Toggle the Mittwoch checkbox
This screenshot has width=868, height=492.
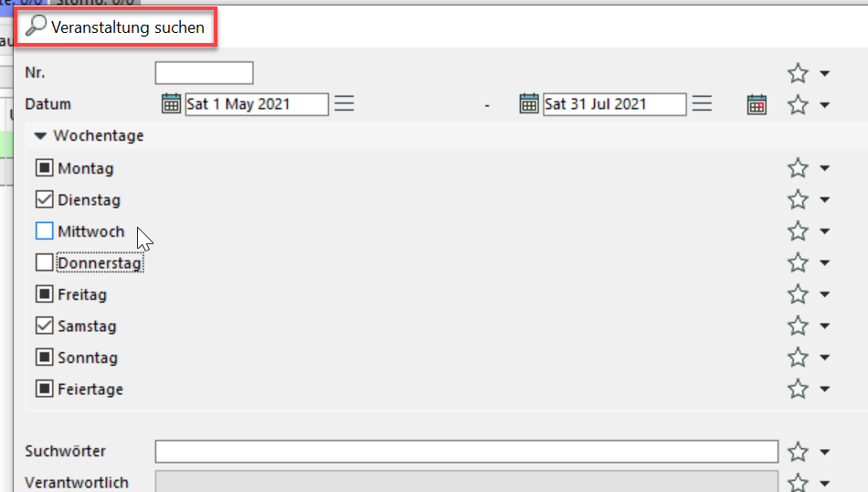(44, 231)
